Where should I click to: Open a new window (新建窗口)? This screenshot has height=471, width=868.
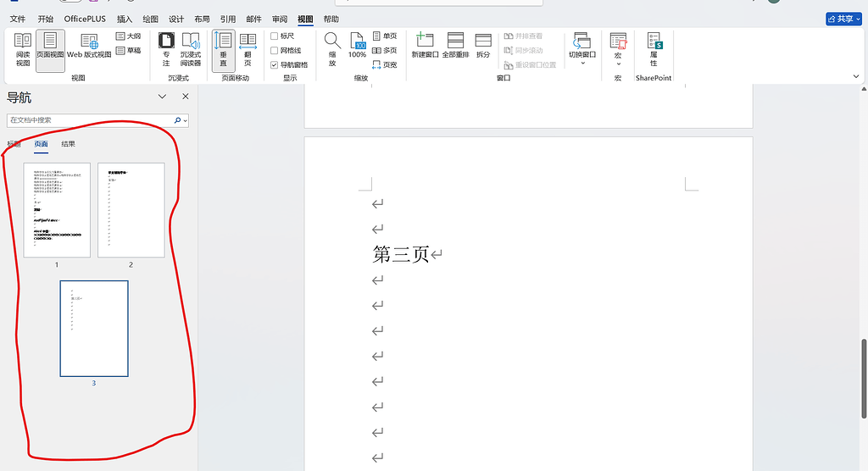[x=426, y=46]
